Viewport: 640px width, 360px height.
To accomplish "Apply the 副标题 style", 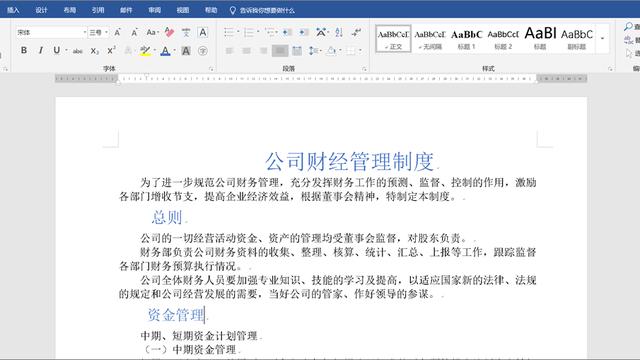I will [577, 39].
